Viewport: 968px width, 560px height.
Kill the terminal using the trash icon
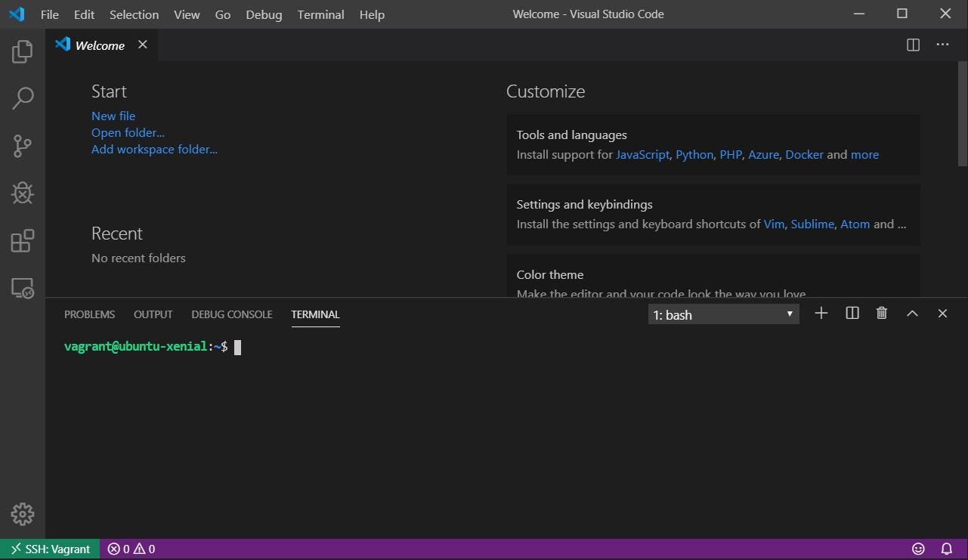click(x=881, y=313)
